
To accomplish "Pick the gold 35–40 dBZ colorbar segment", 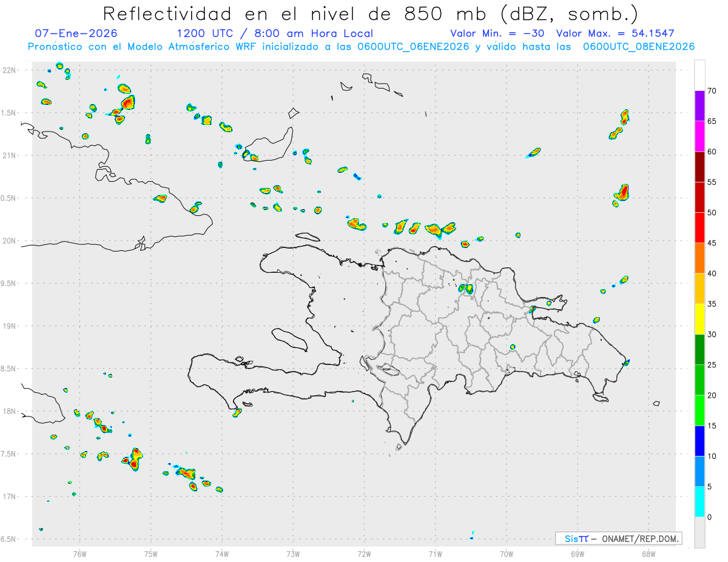I will pyautogui.click(x=699, y=289).
